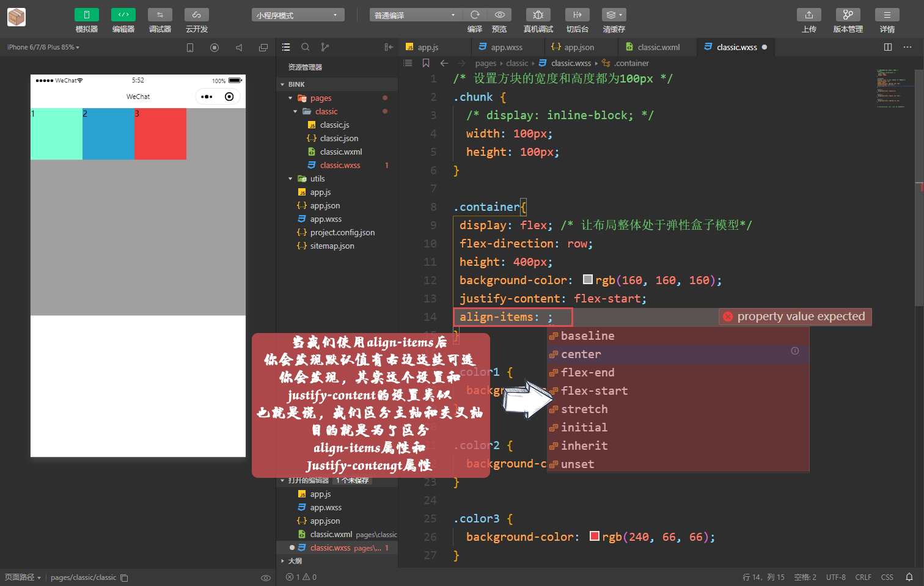The image size is (924, 586).
Task: Click the 页面路径 link in status bar
Action: pos(19,577)
